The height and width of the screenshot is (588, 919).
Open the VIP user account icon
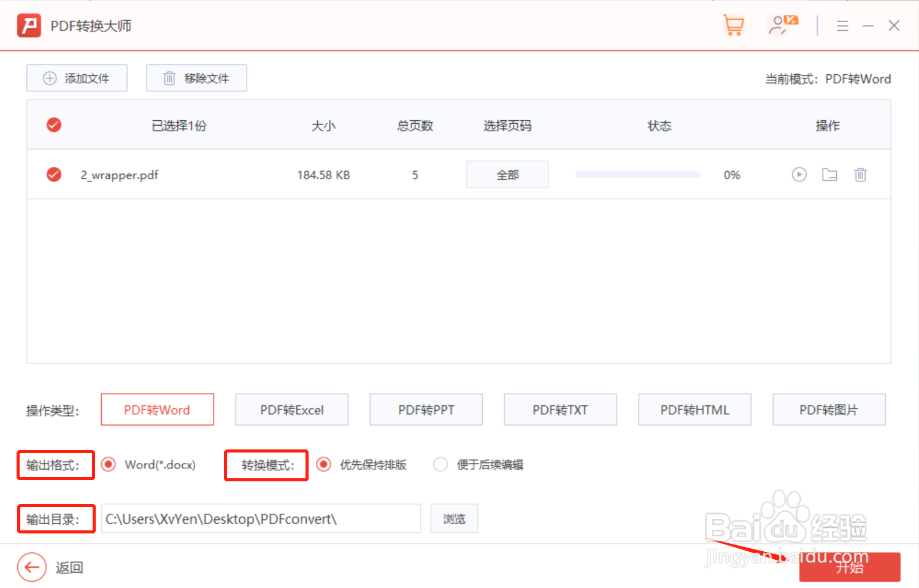click(x=783, y=26)
